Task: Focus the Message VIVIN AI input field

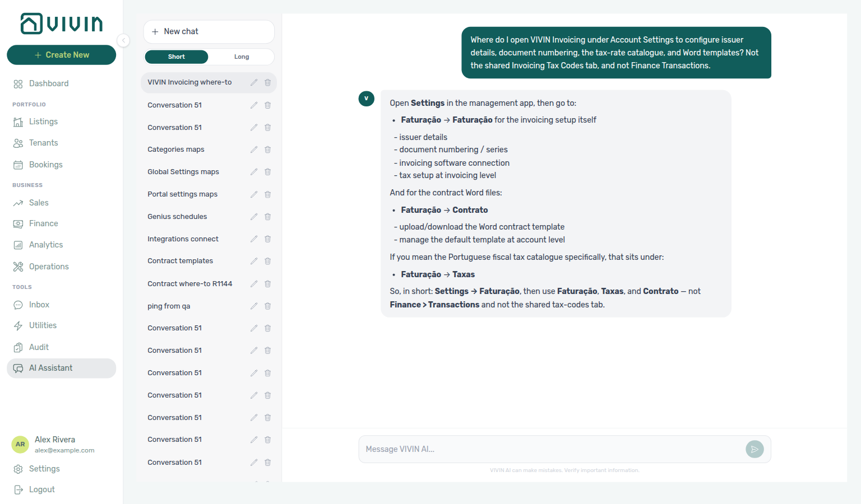Action: pyautogui.click(x=552, y=449)
